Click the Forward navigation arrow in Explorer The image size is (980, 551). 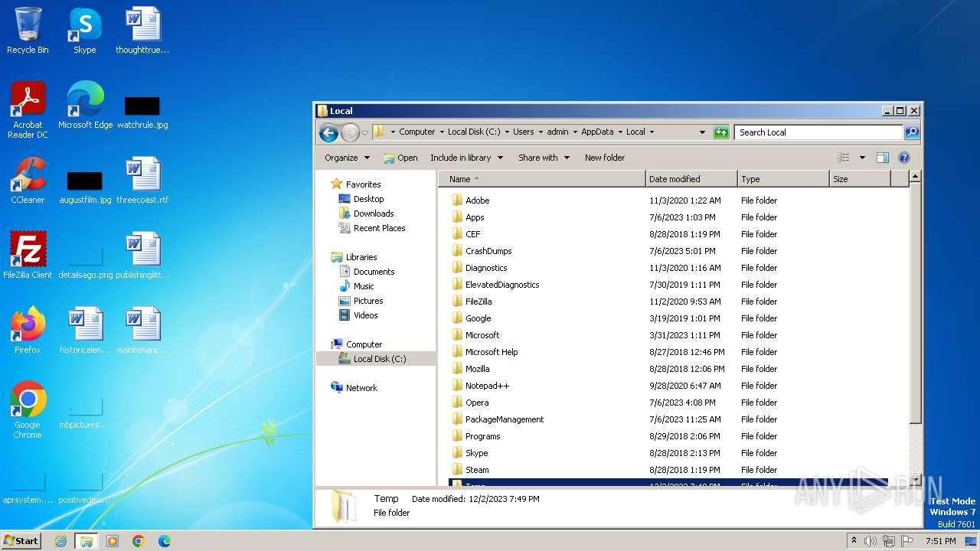point(350,132)
